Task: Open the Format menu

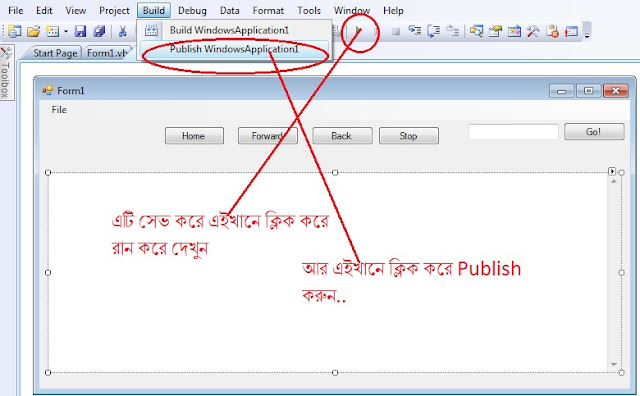Action: pyautogui.click(x=268, y=11)
